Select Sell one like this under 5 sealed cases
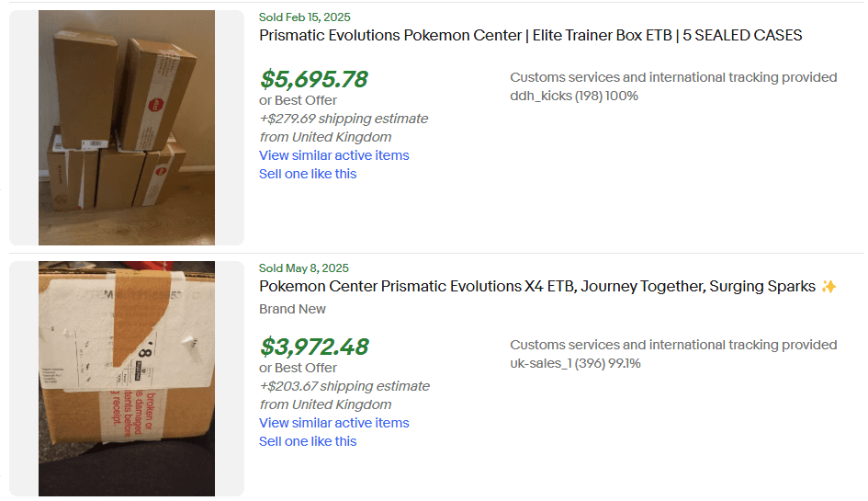The height and width of the screenshot is (501, 868). [308, 174]
